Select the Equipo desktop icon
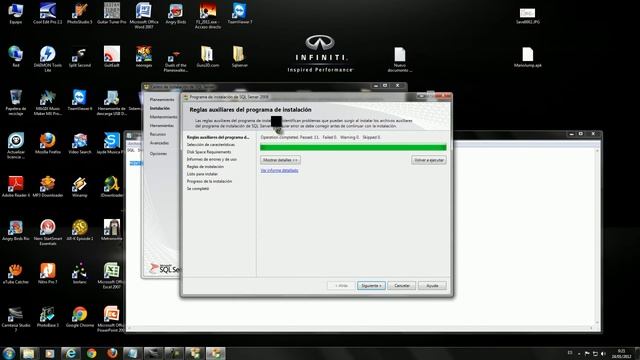 16,13
